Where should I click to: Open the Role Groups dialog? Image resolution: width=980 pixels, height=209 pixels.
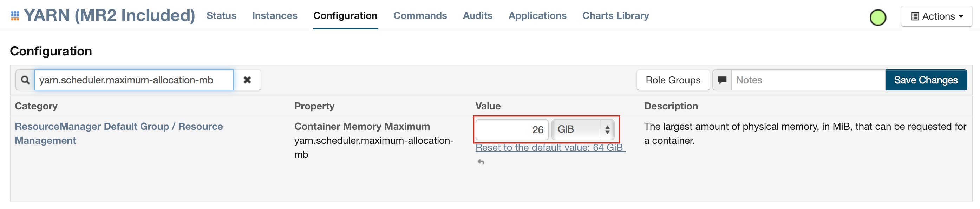coord(673,80)
